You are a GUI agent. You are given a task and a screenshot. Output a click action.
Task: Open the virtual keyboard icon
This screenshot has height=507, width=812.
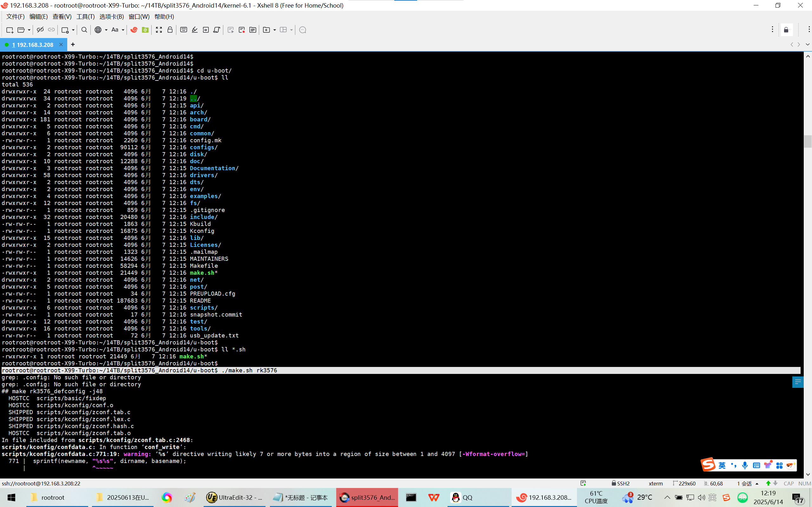tap(184, 30)
